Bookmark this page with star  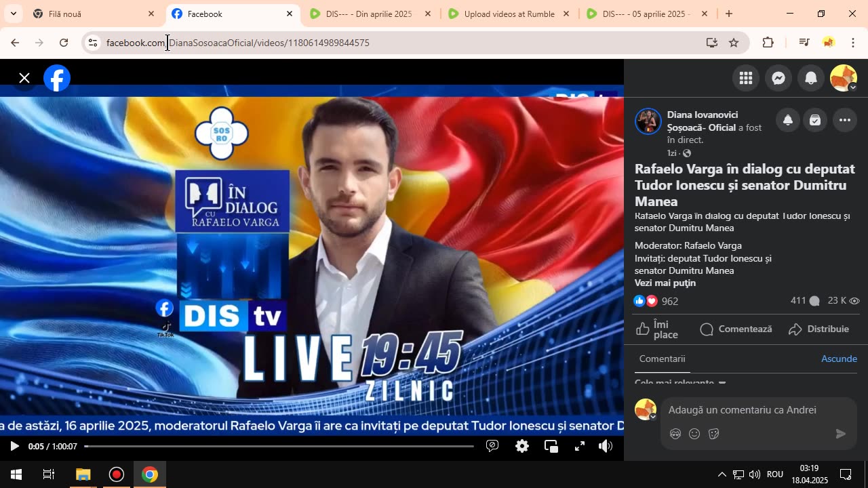(x=734, y=43)
